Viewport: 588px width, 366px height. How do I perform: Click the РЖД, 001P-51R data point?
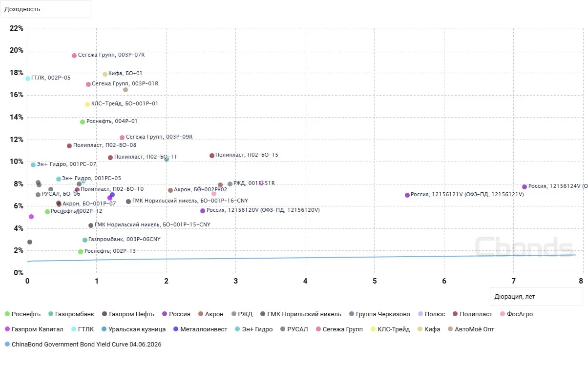tap(230, 184)
